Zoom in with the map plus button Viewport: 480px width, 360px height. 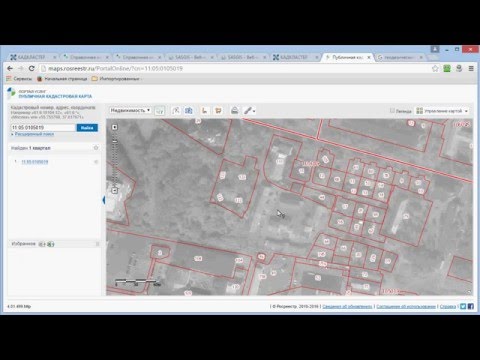[115, 127]
